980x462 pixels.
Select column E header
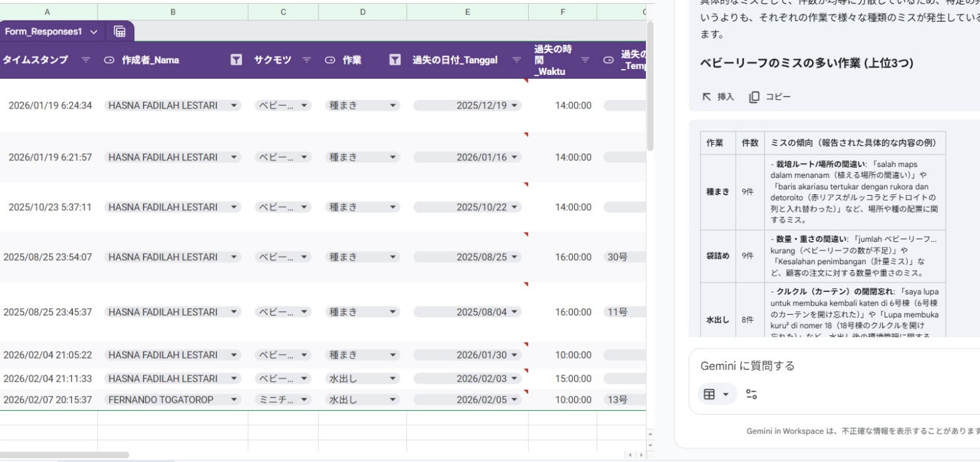click(x=467, y=12)
